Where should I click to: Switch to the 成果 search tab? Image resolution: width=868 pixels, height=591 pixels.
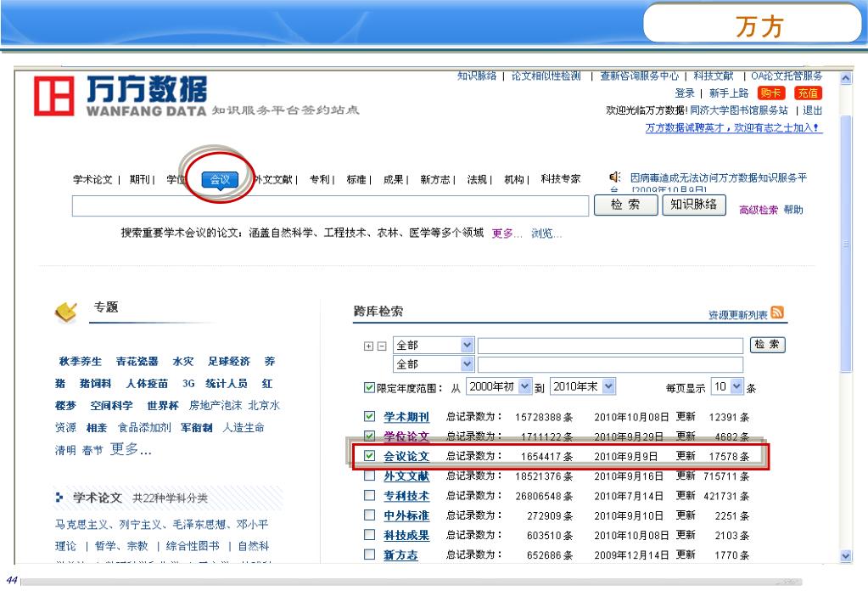[x=393, y=179]
